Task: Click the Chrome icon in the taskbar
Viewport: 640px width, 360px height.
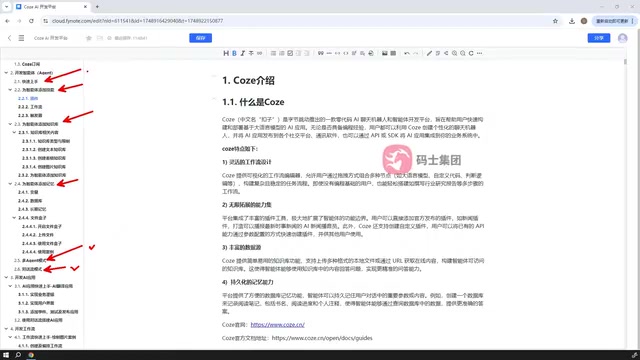Action: coord(31,355)
